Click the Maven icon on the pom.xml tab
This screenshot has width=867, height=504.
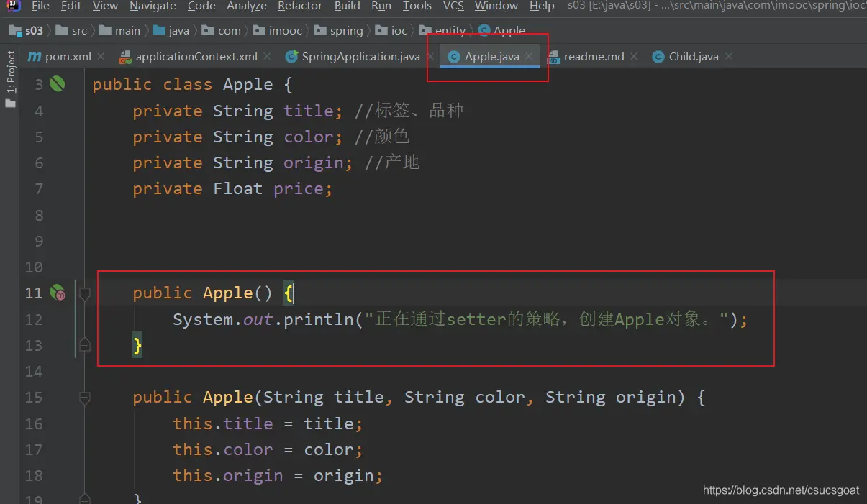(34, 57)
